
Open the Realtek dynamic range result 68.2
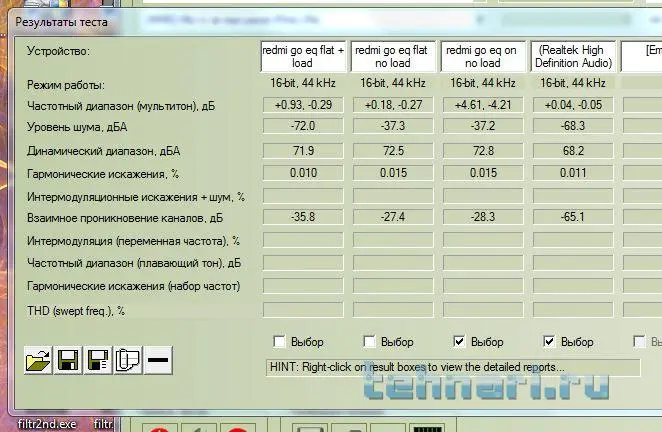[x=572, y=151]
